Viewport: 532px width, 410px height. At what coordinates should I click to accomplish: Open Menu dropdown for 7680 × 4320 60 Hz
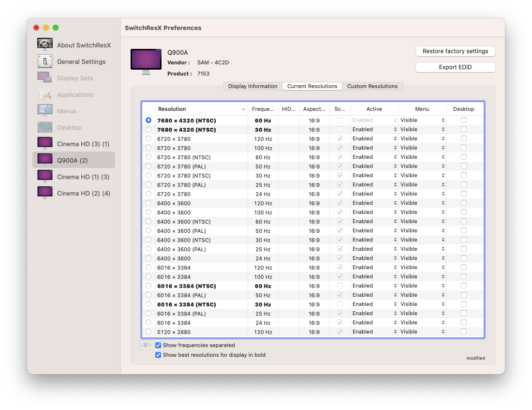click(422, 120)
